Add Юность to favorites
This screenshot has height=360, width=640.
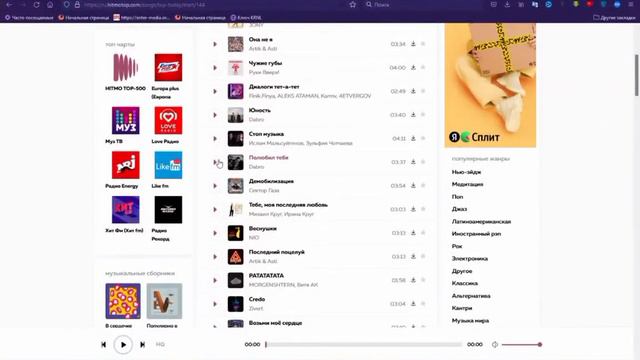pyautogui.click(x=423, y=115)
